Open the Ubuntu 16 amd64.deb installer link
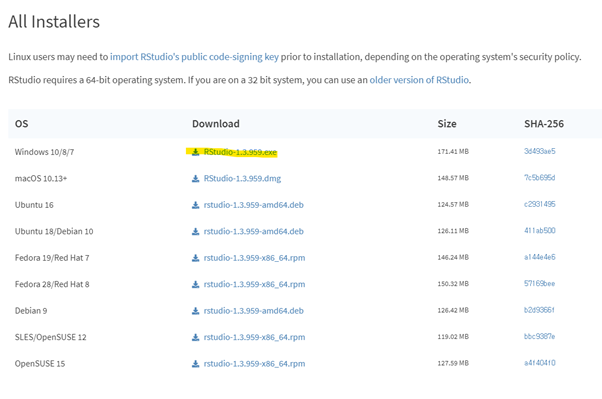This screenshot has height=399, width=602. pos(253,205)
